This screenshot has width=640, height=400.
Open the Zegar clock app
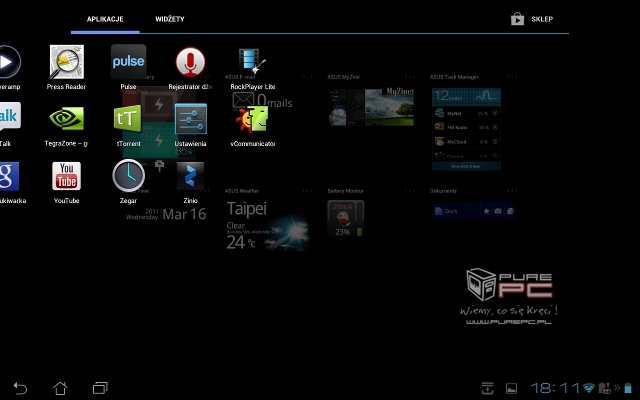[x=129, y=176]
